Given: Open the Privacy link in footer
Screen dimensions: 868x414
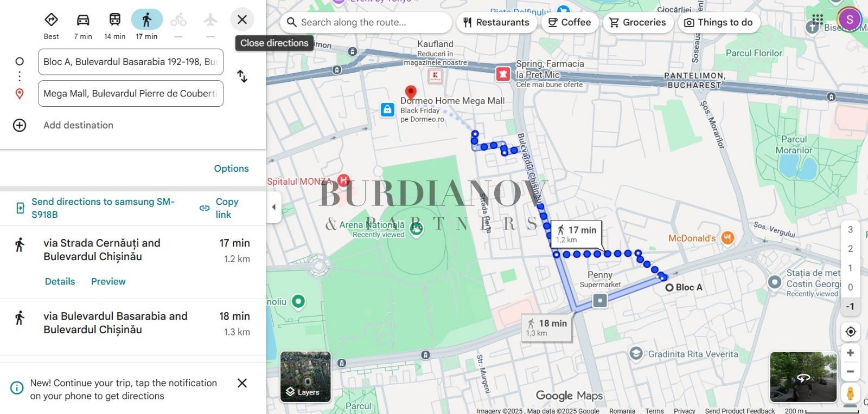Looking at the screenshot, I should pyautogui.click(x=684, y=411).
